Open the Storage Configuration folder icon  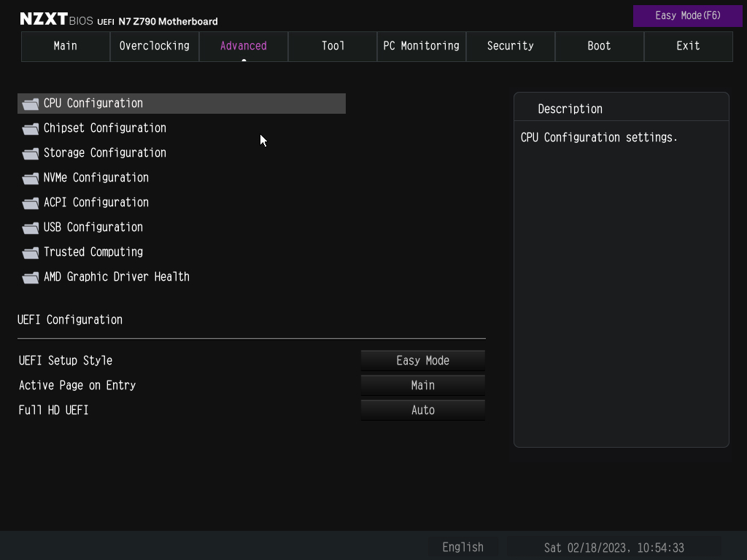[30, 152]
